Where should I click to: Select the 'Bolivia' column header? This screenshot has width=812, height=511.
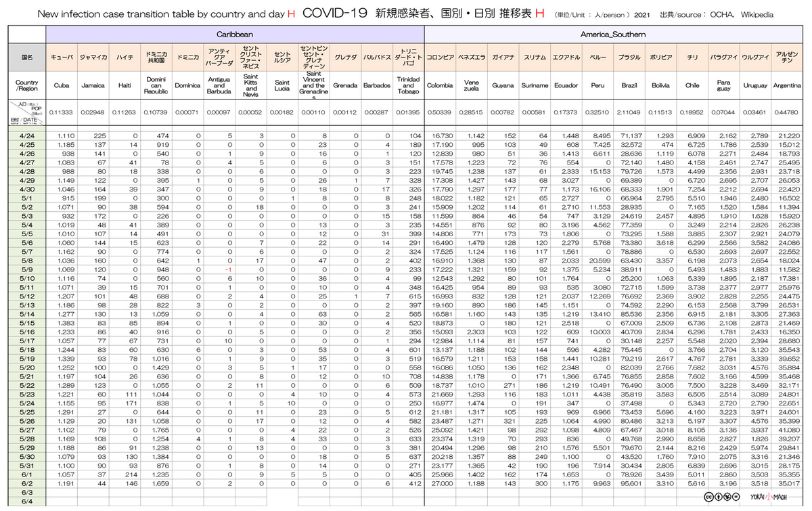660,86
